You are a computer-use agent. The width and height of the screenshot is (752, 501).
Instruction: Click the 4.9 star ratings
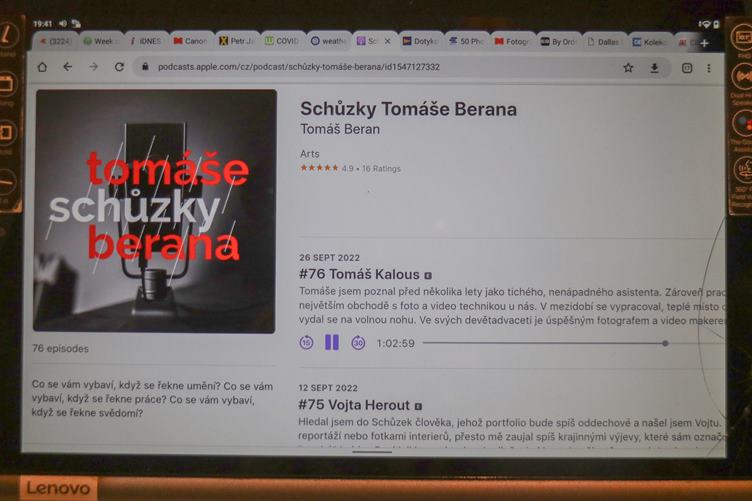click(350, 168)
